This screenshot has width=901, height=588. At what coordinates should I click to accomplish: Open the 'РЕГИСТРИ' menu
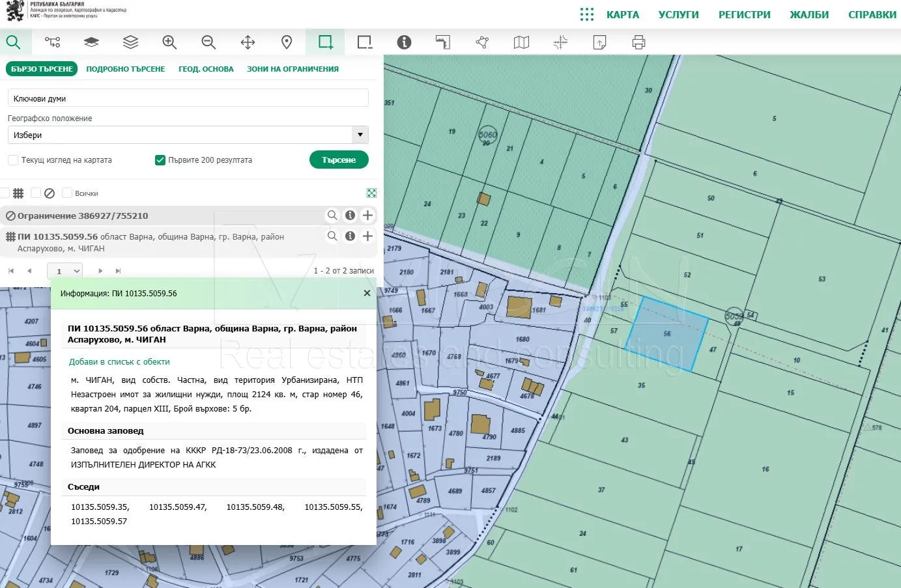coord(744,14)
